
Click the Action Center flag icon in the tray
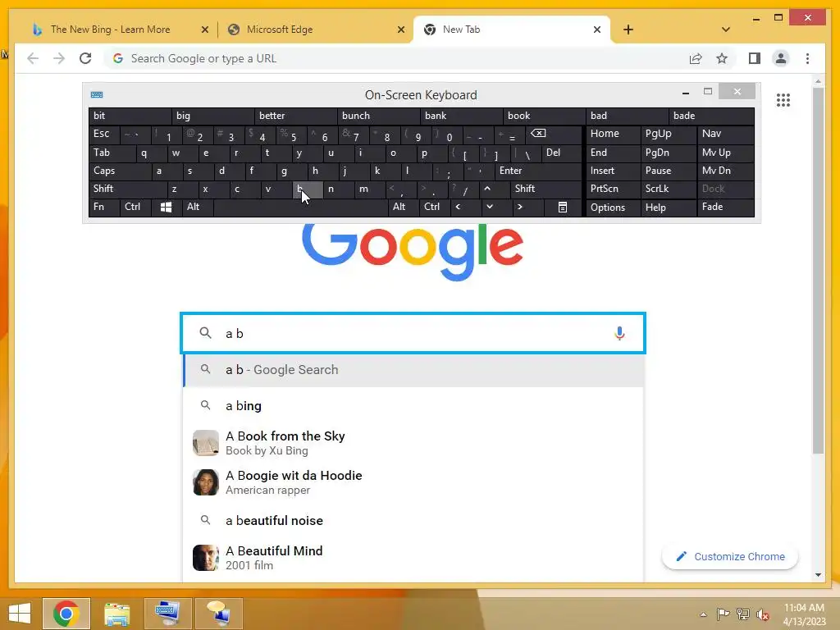point(723,614)
